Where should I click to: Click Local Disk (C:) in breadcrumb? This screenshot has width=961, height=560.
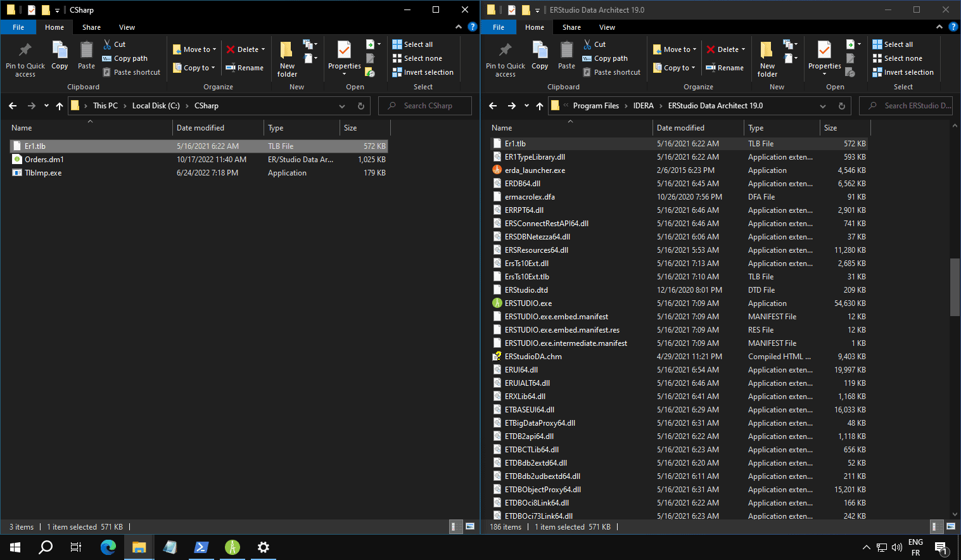[156, 106]
